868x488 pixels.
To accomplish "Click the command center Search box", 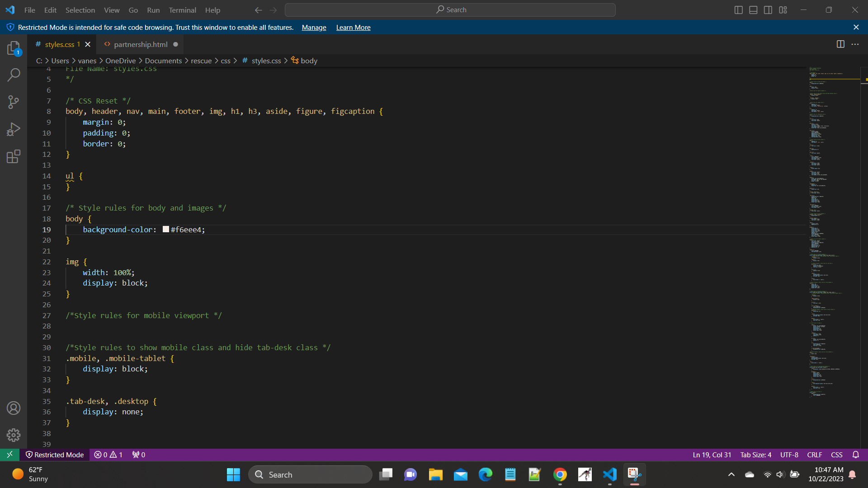I will click(450, 10).
